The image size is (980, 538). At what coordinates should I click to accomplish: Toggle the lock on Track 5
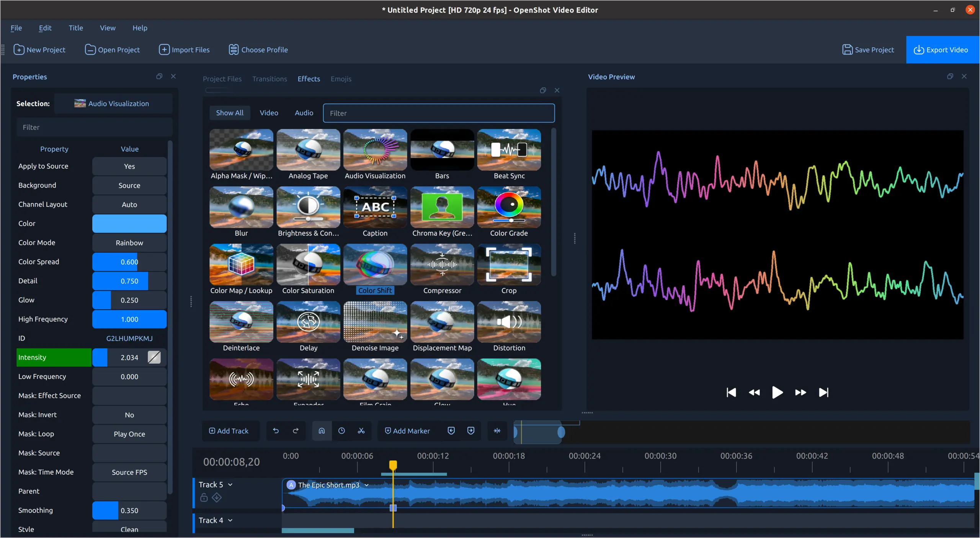coord(204,497)
